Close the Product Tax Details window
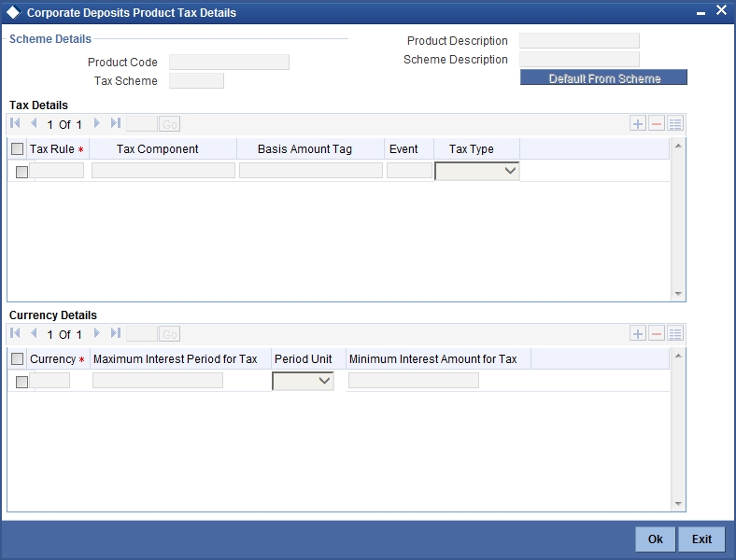This screenshot has height=560, width=736. point(721,10)
